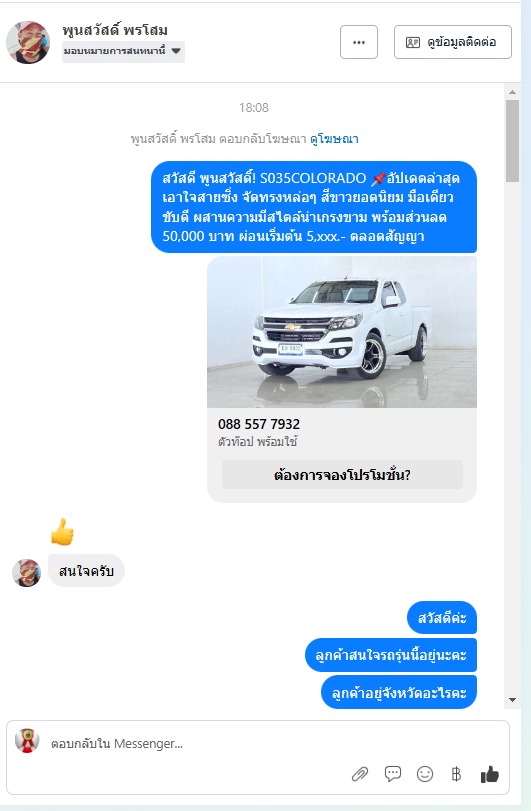
Task: Click customer name พูนสวัสดิ์ พรโสม header
Action: pyautogui.click(x=115, y=31)
